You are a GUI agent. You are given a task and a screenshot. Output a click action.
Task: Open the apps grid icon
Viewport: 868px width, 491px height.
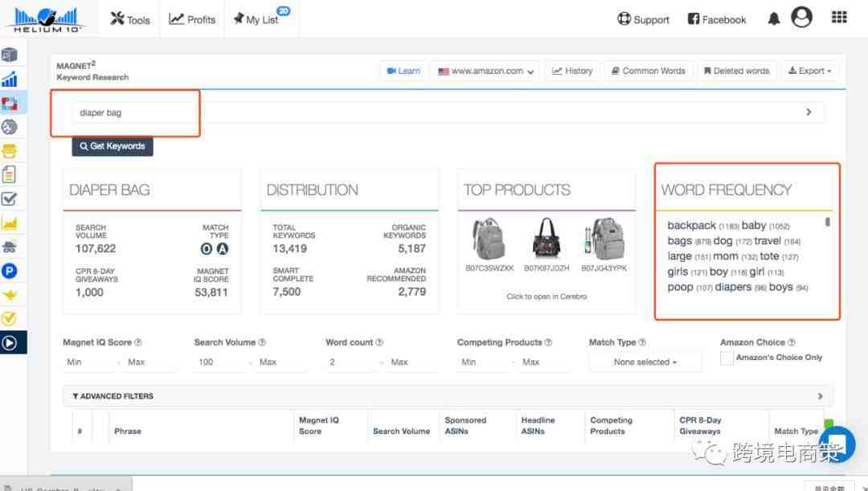pos(838,18)
